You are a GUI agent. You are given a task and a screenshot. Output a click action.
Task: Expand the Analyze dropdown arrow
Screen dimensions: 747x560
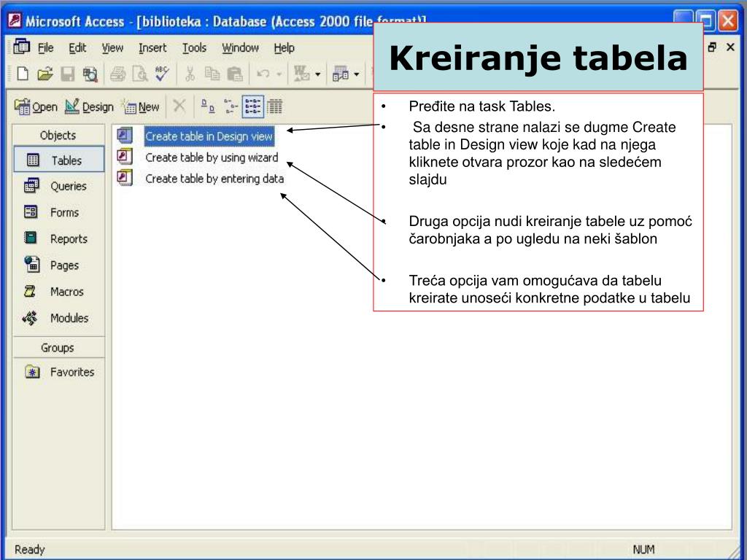point(356,74)
